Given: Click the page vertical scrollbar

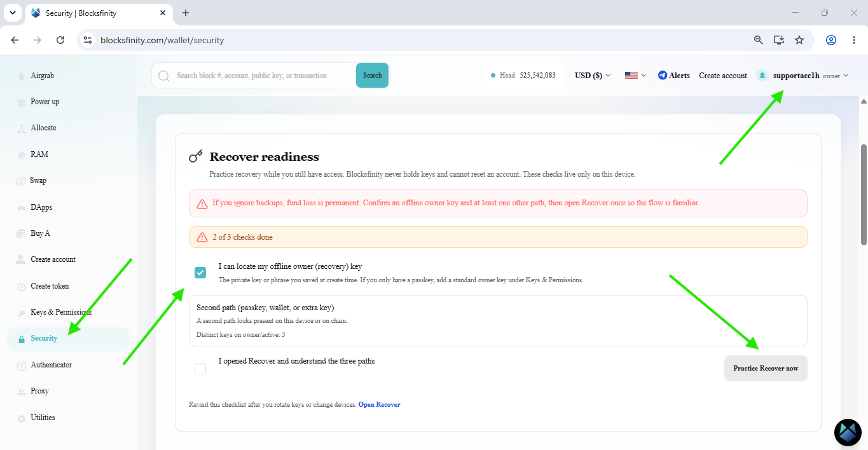Looking at the screenshot, I should [x=864, y=194].
